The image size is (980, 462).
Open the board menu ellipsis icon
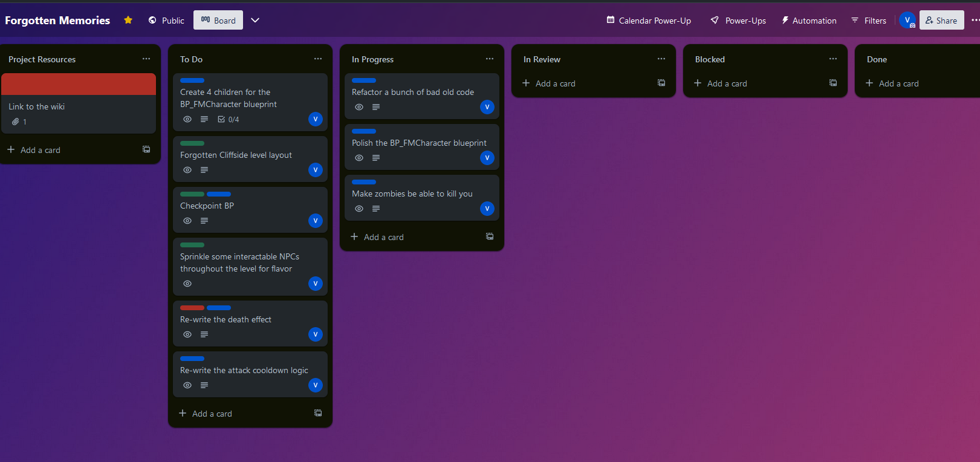click(975, 20)
